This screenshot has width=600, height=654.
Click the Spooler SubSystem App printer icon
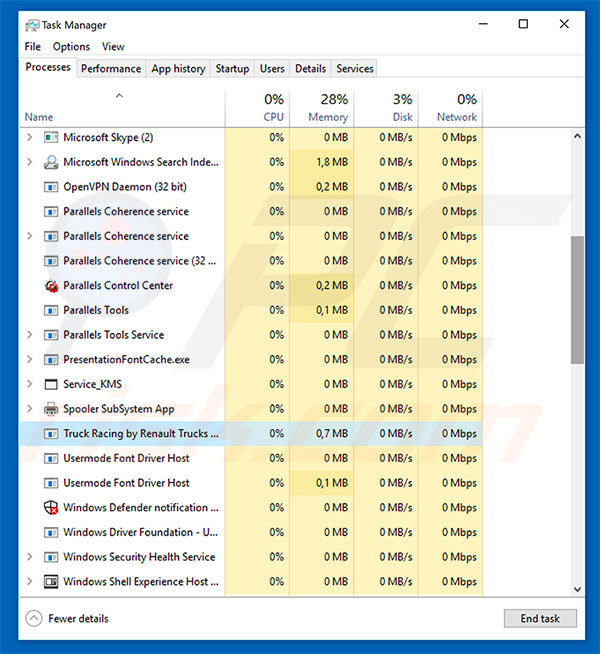point(51,409)
